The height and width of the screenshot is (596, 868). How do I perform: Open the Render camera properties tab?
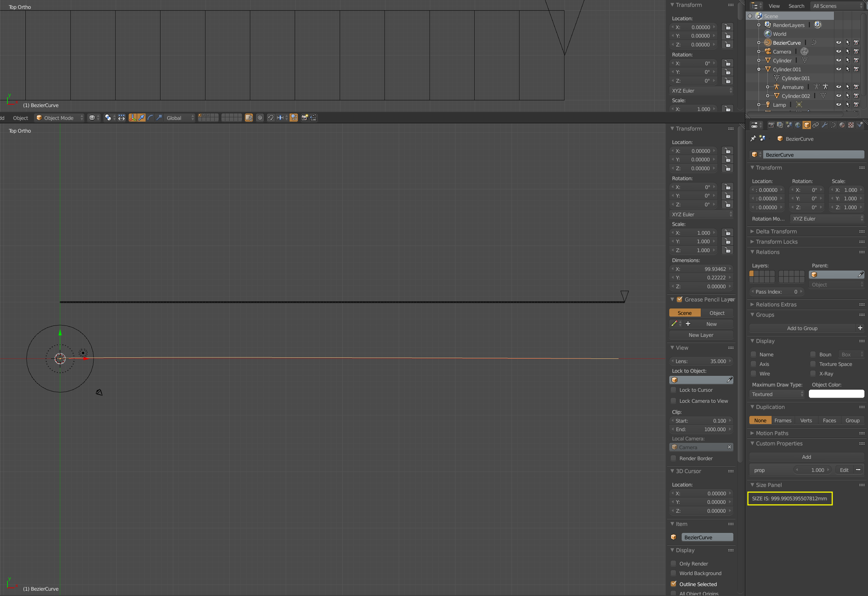coord(771,125)
